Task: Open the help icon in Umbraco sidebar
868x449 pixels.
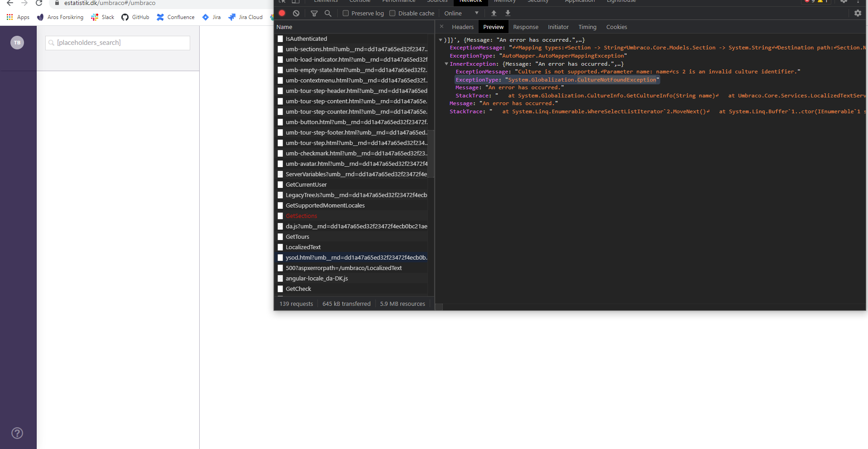Action: tap(17, 433)
